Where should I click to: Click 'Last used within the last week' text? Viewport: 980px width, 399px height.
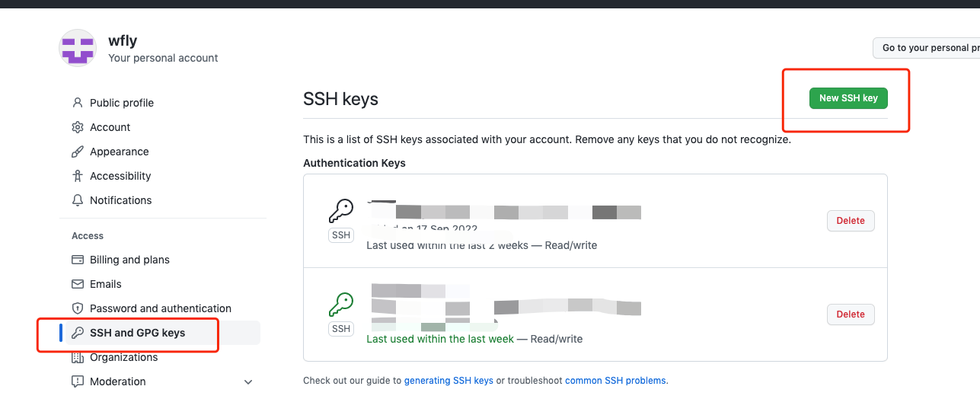(x=440, y=339)
